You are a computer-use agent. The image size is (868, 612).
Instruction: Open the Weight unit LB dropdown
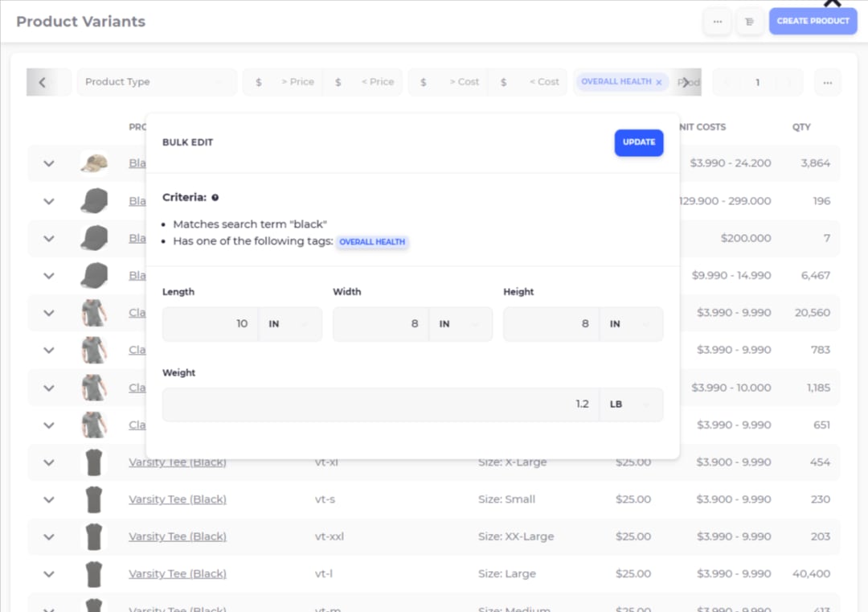(631, 405)
